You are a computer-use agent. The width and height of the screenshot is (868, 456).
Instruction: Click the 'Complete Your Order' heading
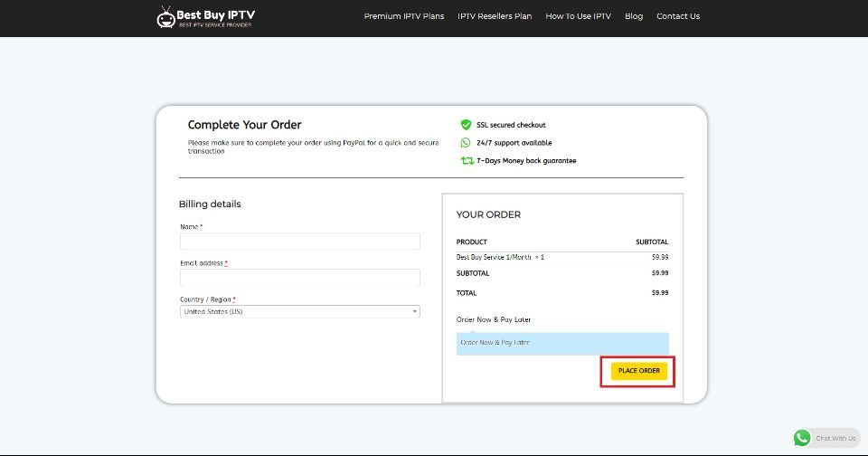click(245, 125)
